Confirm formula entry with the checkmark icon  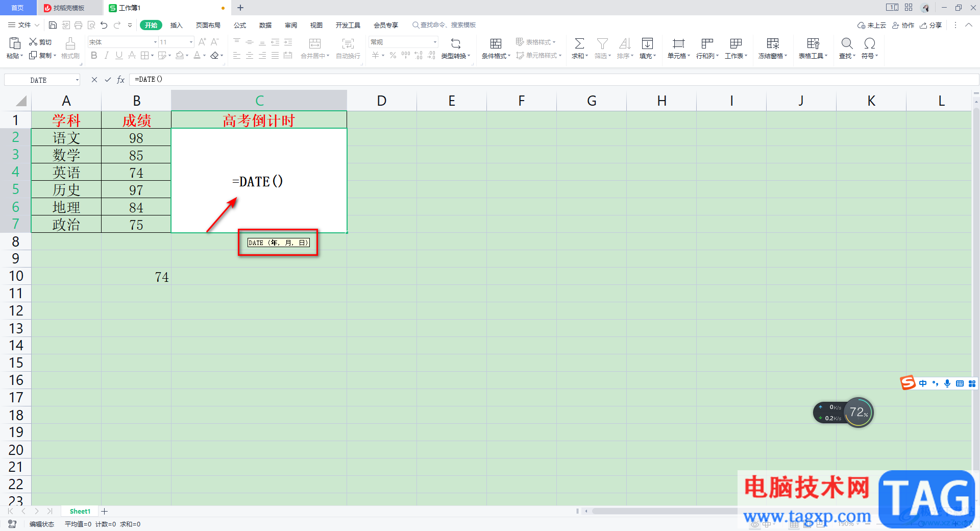click(108, 80)
